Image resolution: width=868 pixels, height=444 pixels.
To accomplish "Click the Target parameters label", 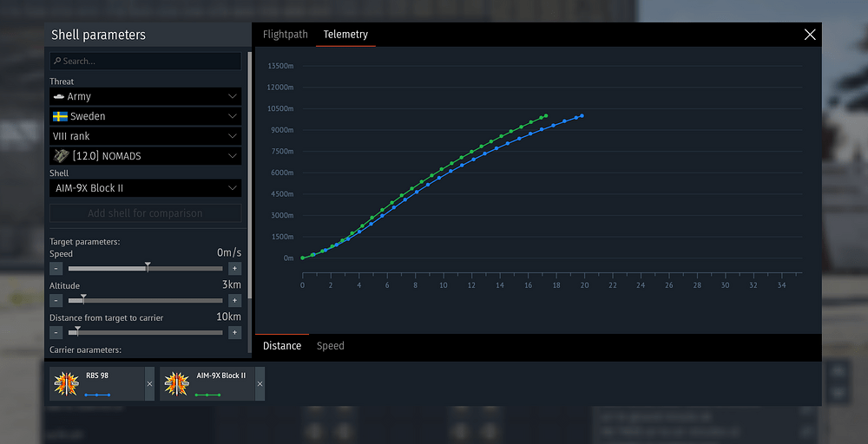I will pos(85,242).
